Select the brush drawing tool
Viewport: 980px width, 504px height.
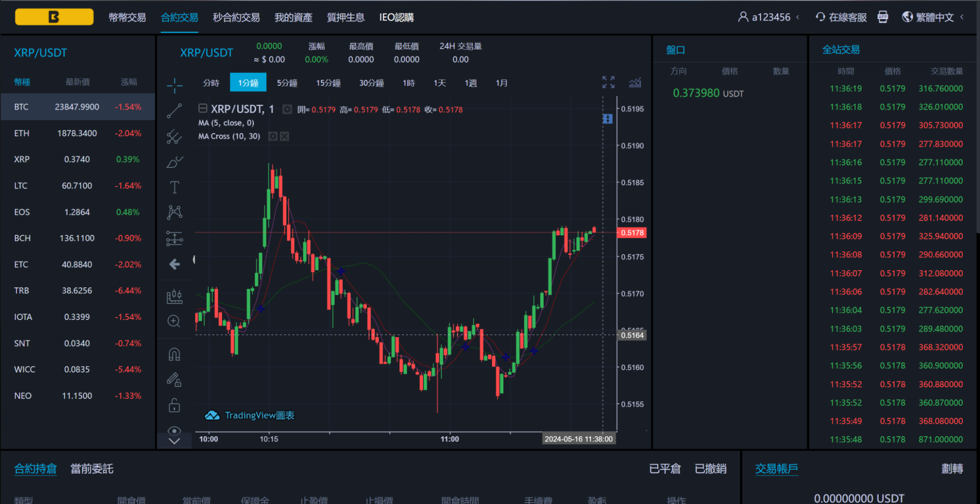(x=174, y=161)
